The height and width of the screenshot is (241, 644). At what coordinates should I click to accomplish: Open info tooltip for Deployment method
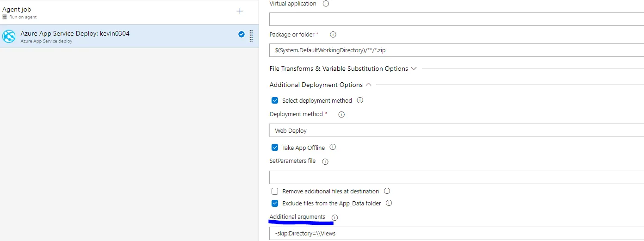341,114
